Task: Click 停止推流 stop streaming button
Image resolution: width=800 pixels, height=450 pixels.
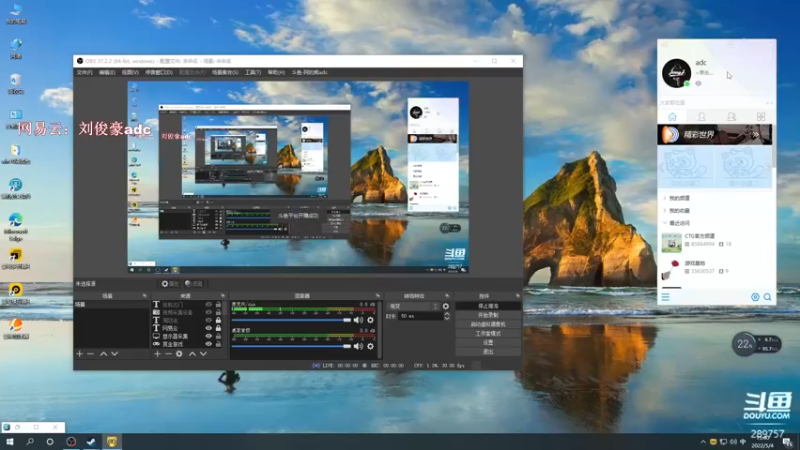Action: tap(488, 306)
